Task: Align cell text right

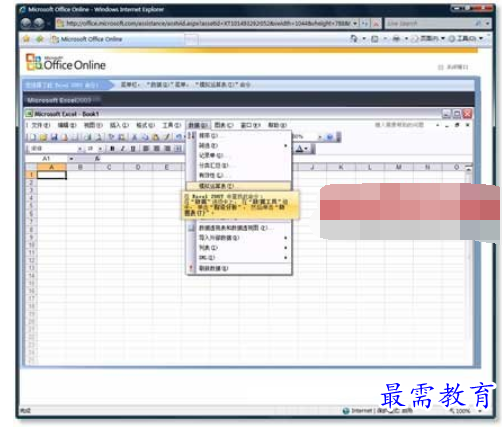Action: pos(168,149)
